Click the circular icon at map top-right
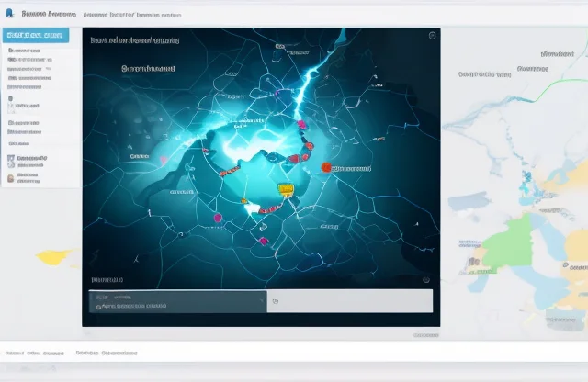The height and width of the screenshot is (382, 588). tap(432, 36)
